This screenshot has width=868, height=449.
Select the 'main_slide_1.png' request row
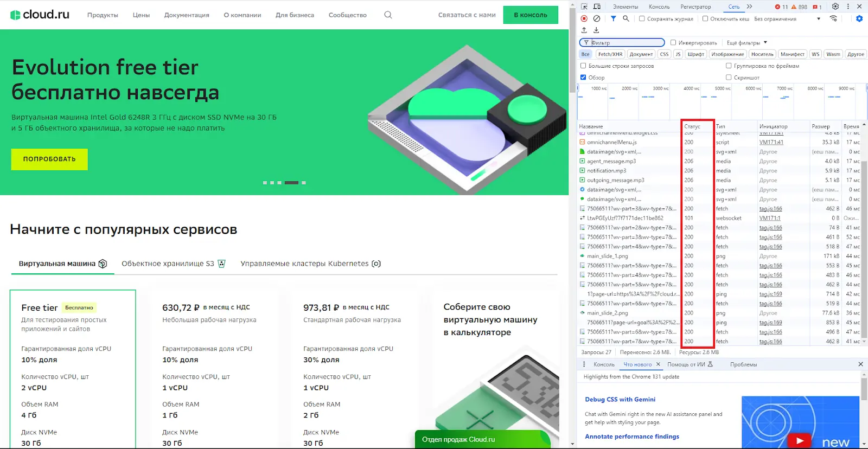coord(720,256)
